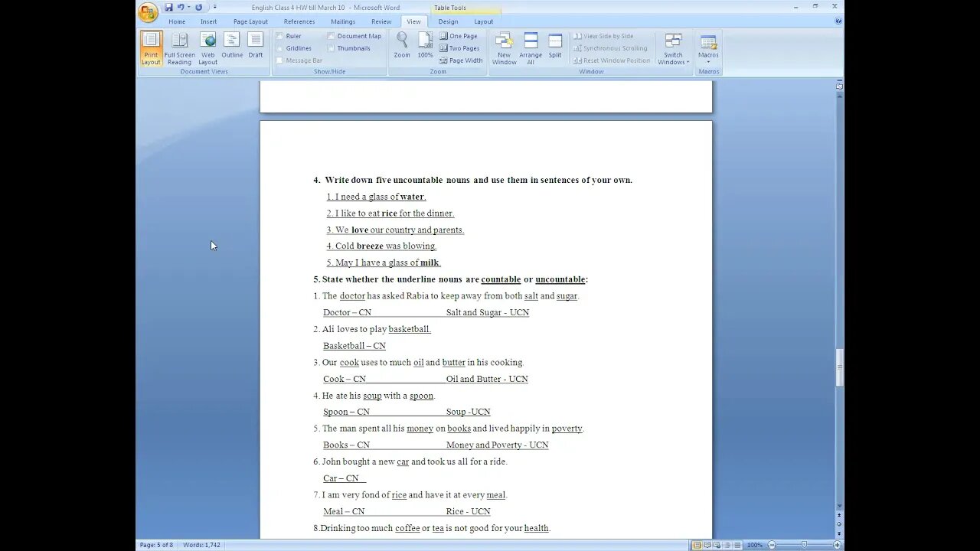This screenshot has width=980, height=551.
Task: Click the View Ruler button above scrollbar
Action: [840, 86]
